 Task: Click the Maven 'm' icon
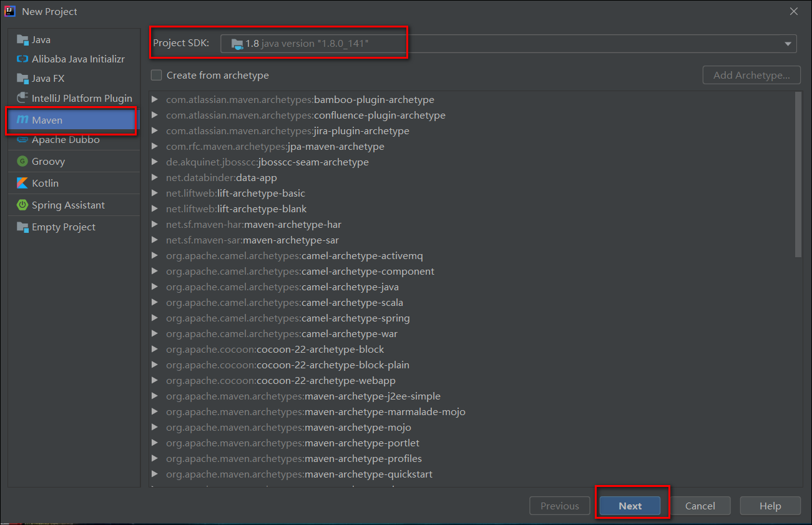(22, 120)
